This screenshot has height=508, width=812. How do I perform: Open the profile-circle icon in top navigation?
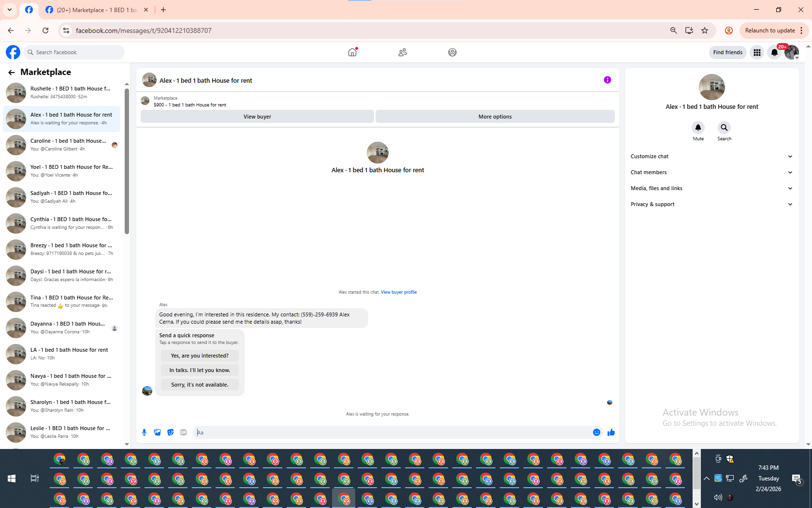[x=452, y=52]
